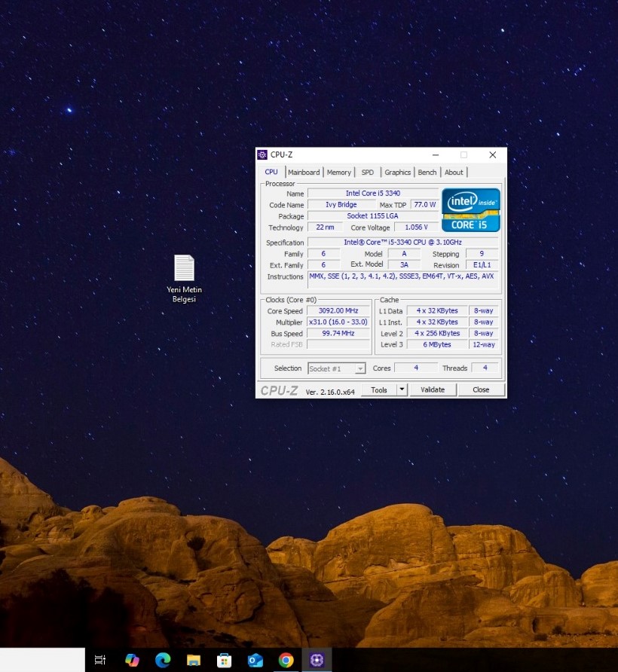Click the empty Rated FSB field

(338, 344)
